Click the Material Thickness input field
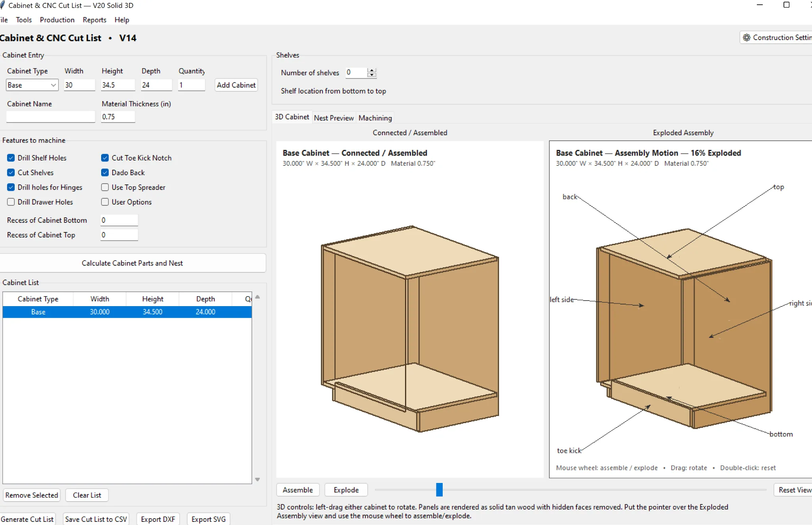Viewport: 812px width, 525px height. tap(118, 117)
